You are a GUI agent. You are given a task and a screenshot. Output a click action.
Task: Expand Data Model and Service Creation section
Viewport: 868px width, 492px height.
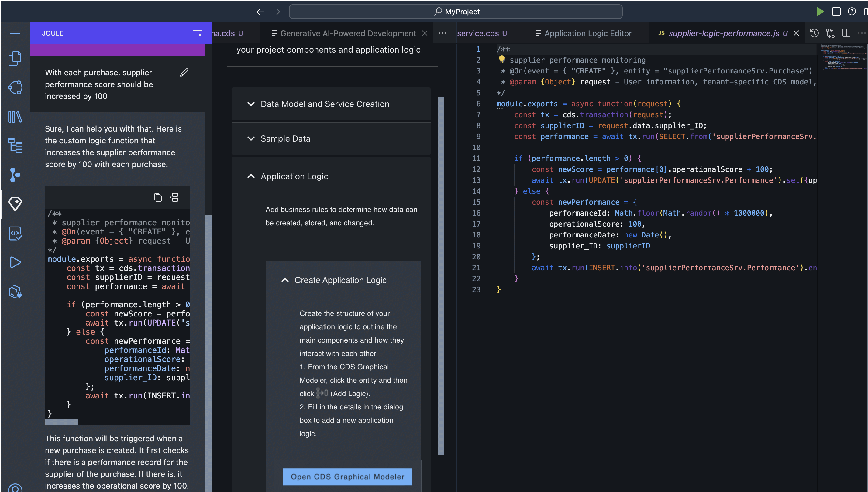tap(325, 104)
